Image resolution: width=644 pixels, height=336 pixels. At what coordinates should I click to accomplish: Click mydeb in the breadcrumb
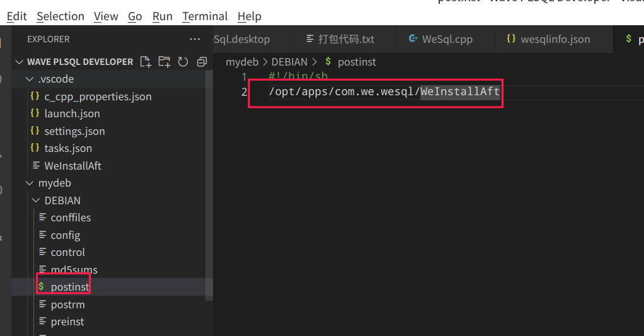(x=242, y=62)
